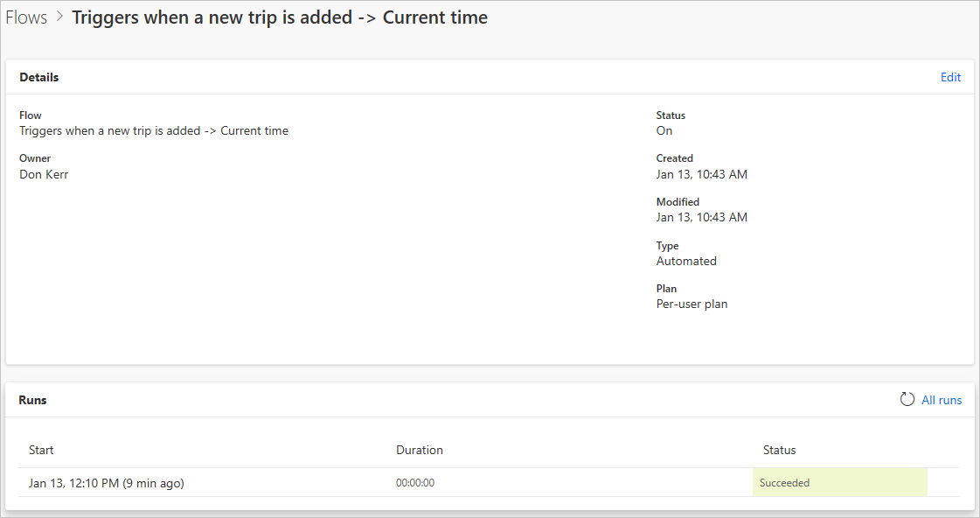
Task: Click the Created date Jan 13, 10:43 AM
Action: click(x=702, y=174)
